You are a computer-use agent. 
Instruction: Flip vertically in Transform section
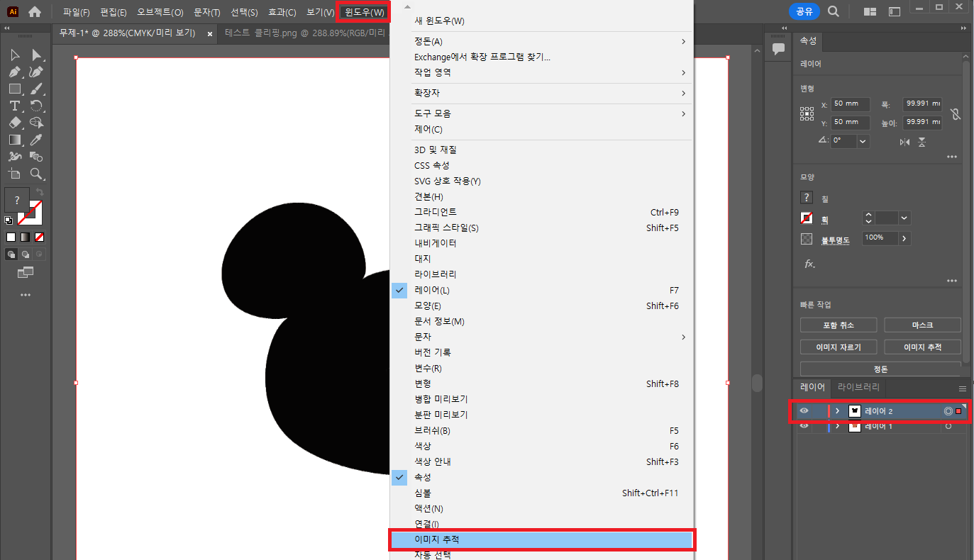(x=922, y=142)
